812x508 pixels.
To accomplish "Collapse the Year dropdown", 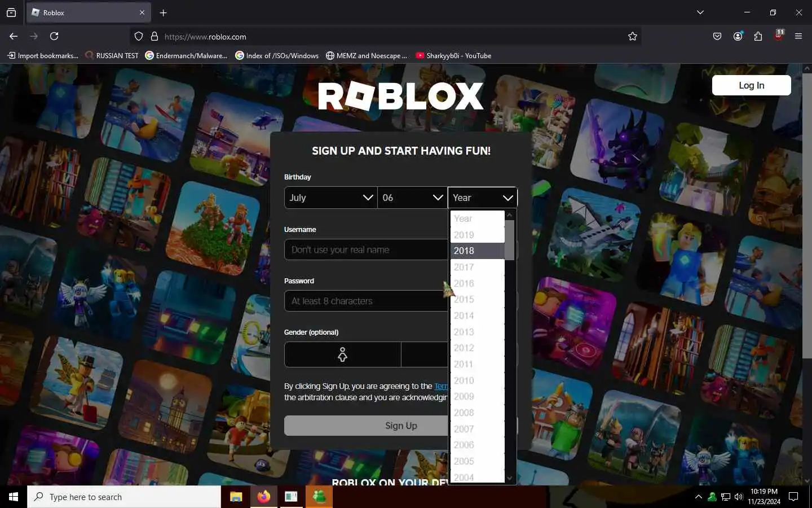I will (482, 198).
